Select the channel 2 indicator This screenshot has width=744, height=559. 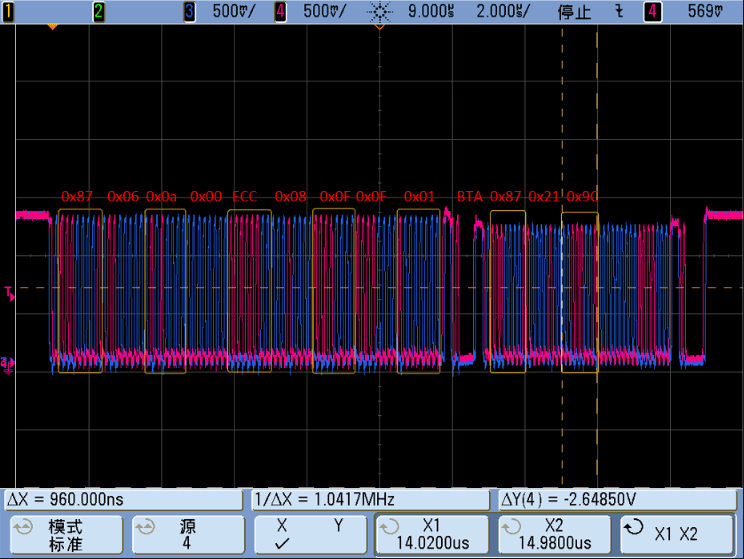pos(98,12)
